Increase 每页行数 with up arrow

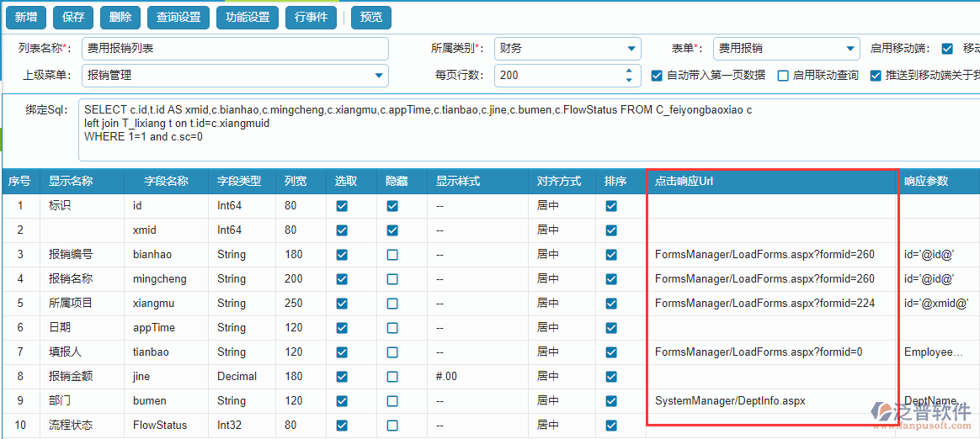click(629, 71)
